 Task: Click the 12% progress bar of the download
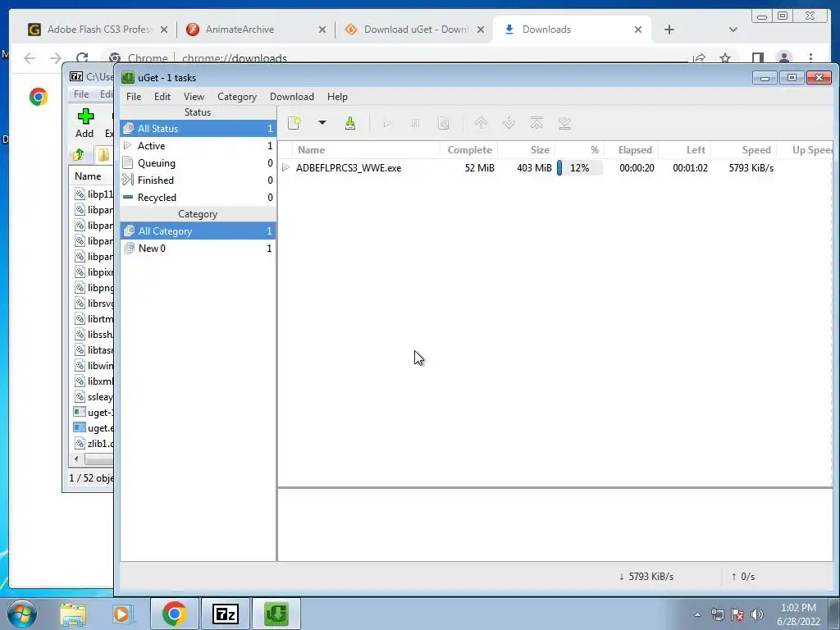click(x=580, y=167)
